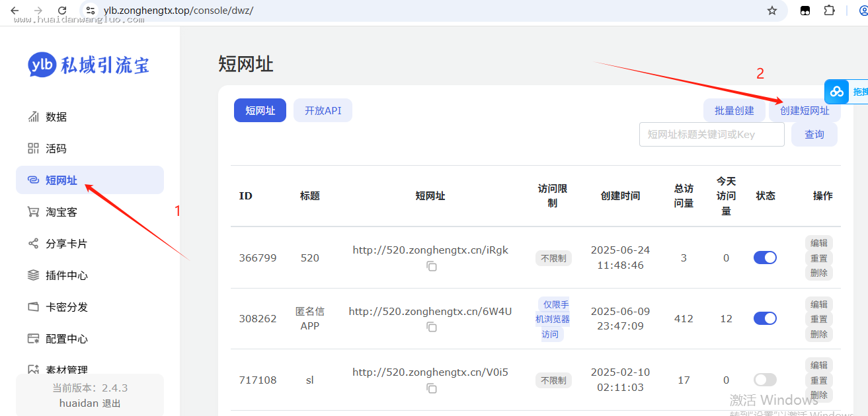Viewport: 868px width, 416px height.
Task: Focus the 短网址标题关键词或Key search field
Action: (x=712, y=134)
